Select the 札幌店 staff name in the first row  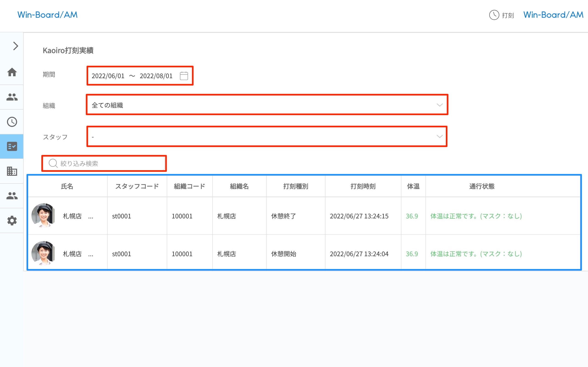point(72,216)
